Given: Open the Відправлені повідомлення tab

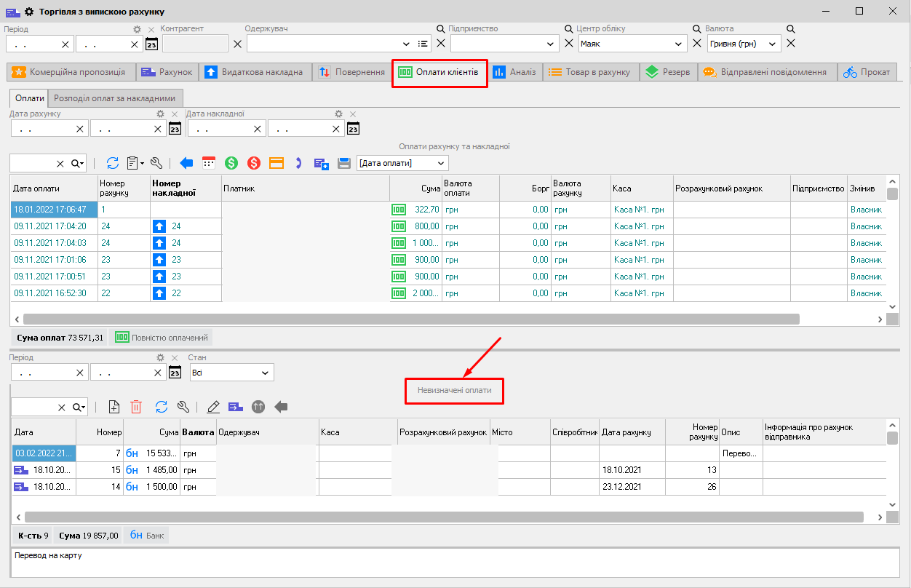Looking at the screenshot, I should click(x=766, y=72).
